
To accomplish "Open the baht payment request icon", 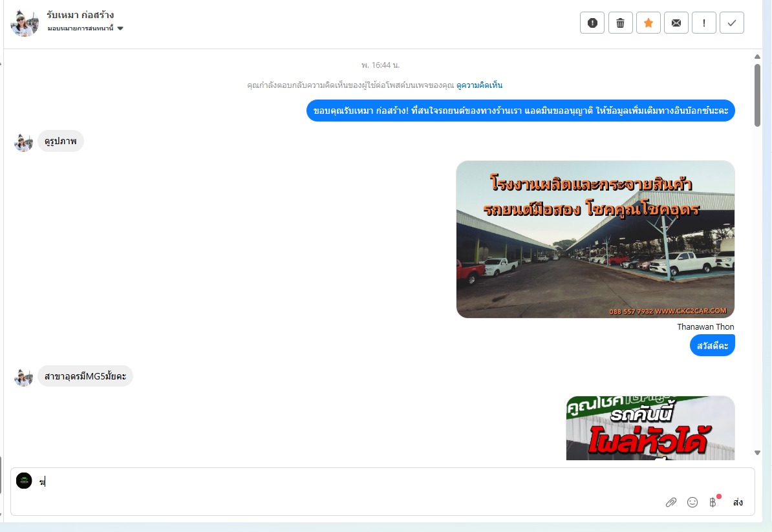I will pyautogui.click(x=713, y=502).
